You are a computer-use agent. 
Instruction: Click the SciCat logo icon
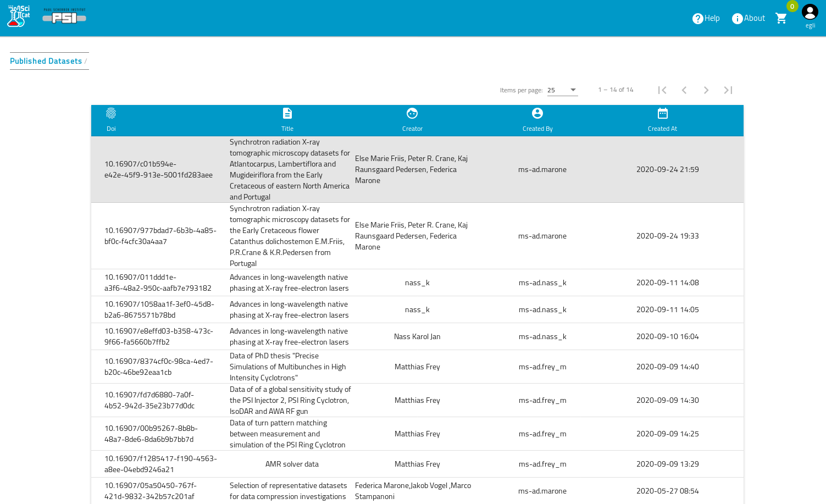[x=18, y=16]
